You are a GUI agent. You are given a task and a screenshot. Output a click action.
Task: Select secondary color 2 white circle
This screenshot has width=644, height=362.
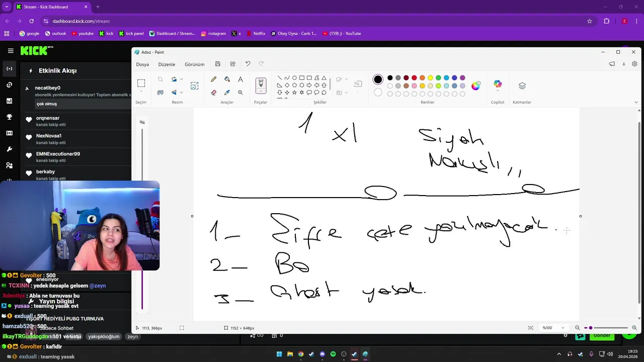tap(378, 93)
